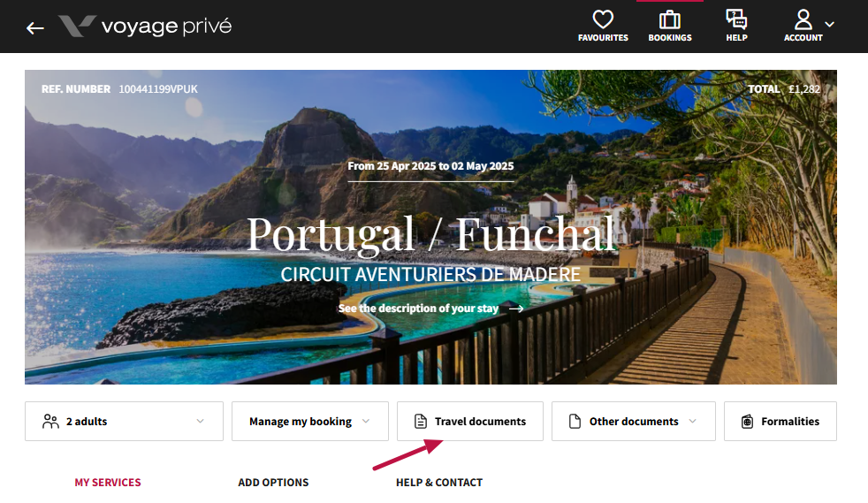Click the Travel documents page icon
868x503 pixels.
point(420,422)
